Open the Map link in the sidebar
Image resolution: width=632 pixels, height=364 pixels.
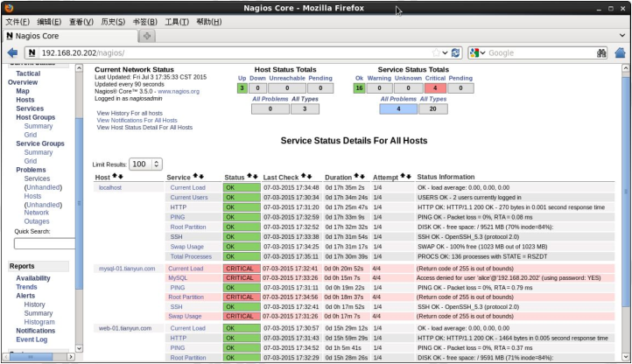tap(23, 91)
